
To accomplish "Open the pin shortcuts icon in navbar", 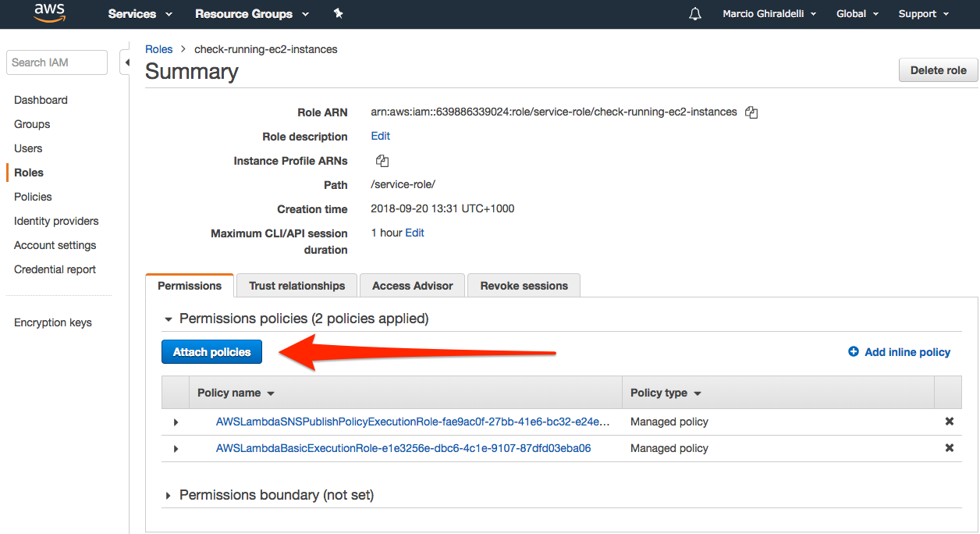I will pyautogui.click(x=338, y=13).
